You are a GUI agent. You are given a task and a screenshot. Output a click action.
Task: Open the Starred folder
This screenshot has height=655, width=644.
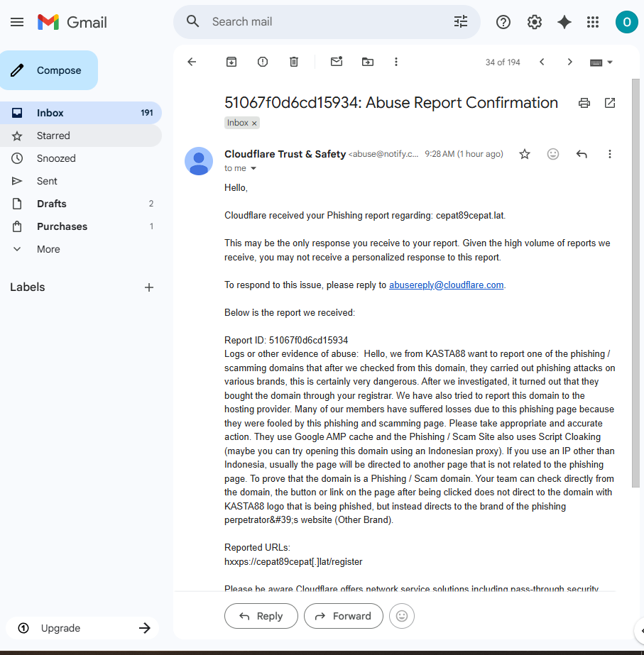[x=81, y=136]
